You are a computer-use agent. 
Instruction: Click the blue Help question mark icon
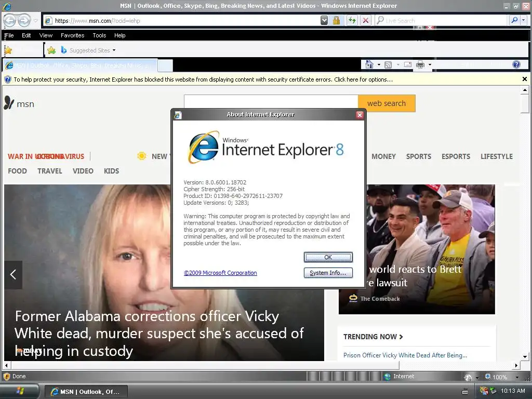tap(516, 64)
